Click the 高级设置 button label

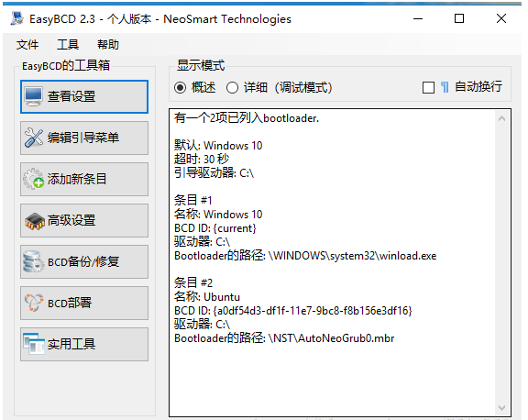coord(71,221)
